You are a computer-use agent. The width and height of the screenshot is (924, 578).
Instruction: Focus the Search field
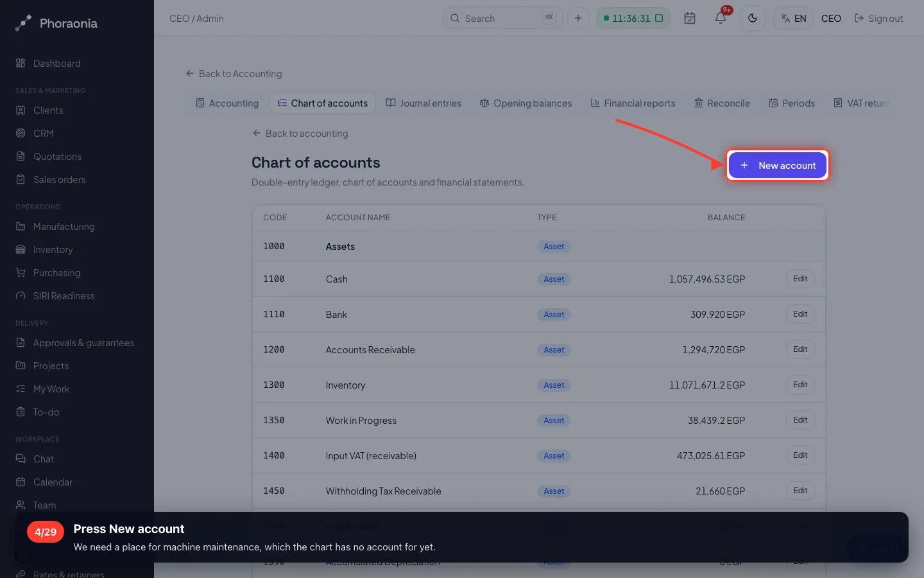pyautogui.click(x=502, y=18)
